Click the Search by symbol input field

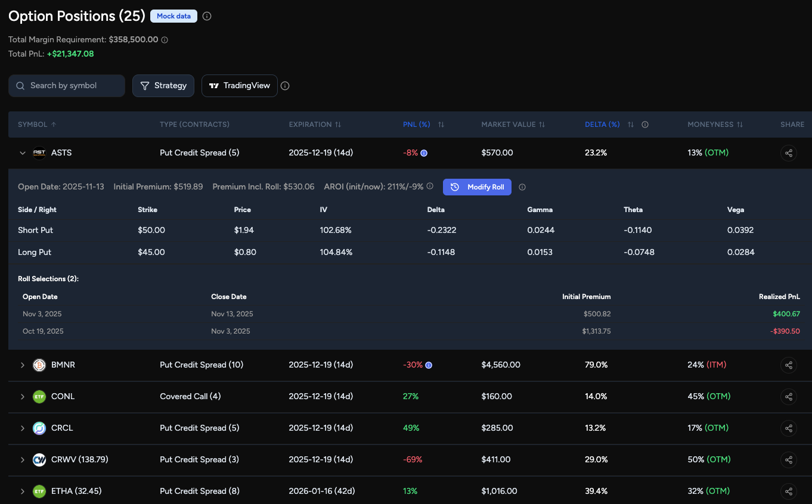coord(66,85)
